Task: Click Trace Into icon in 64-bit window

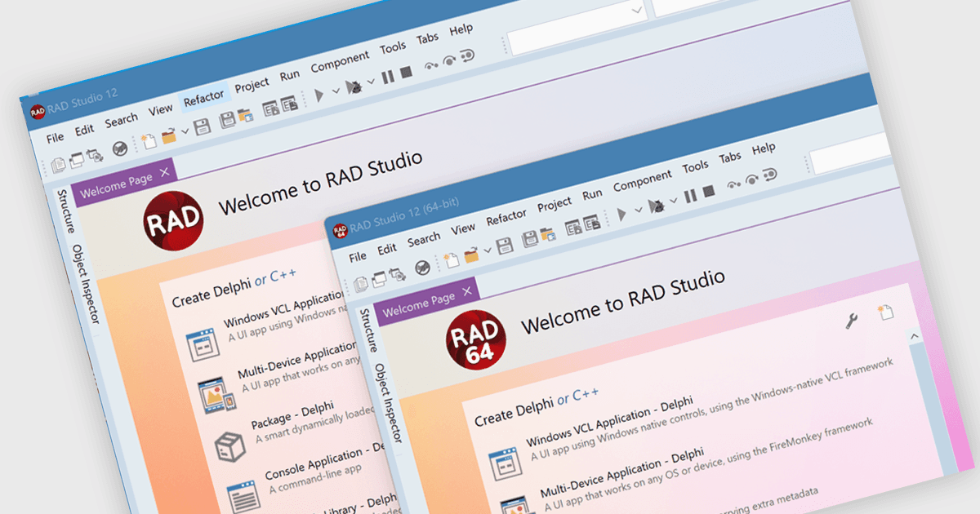Action: 733,184
